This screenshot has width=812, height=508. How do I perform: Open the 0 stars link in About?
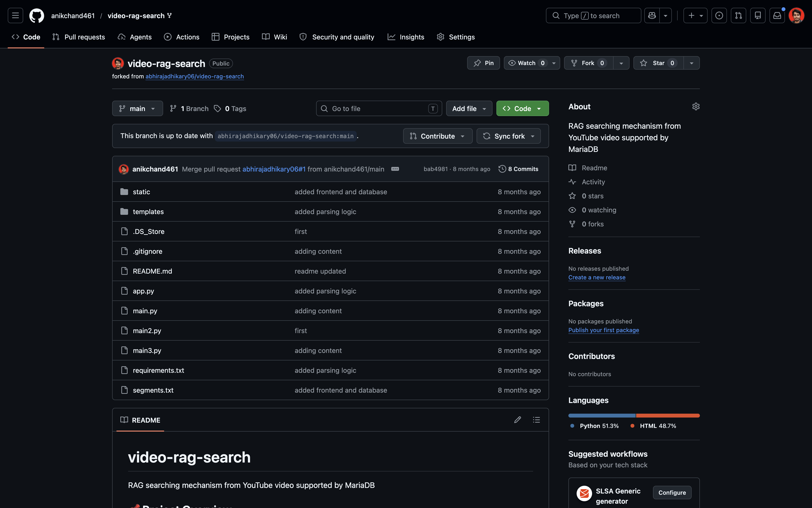pos(586,196)
